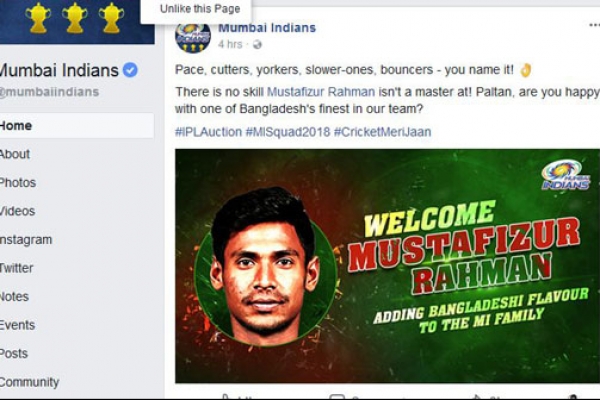600x400 pixels.
Task: Select Unlike this Page menu option
Action: coord(200,8)
